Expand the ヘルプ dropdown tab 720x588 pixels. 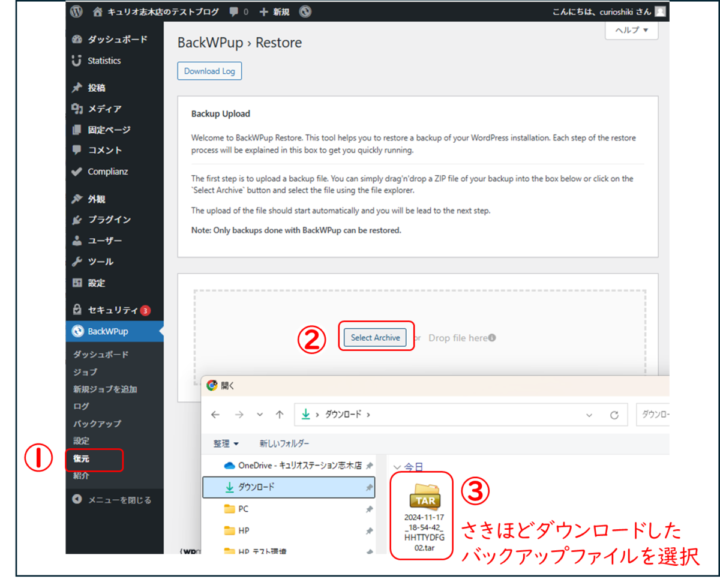632,30
